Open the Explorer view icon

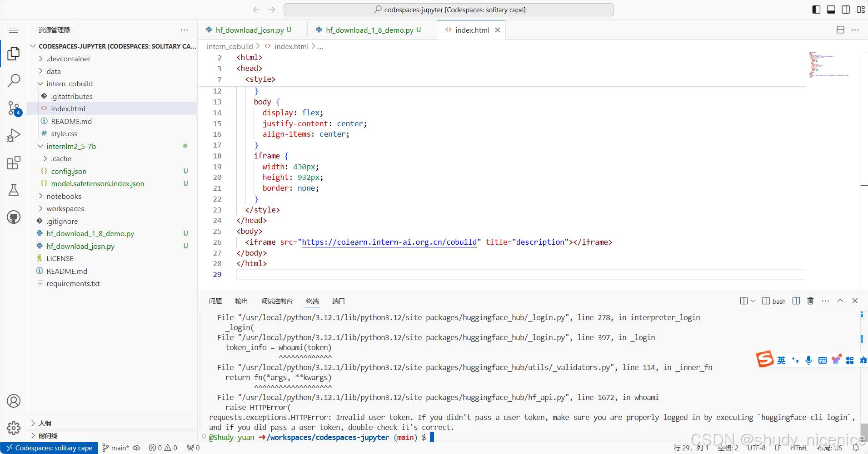(14, 54)
